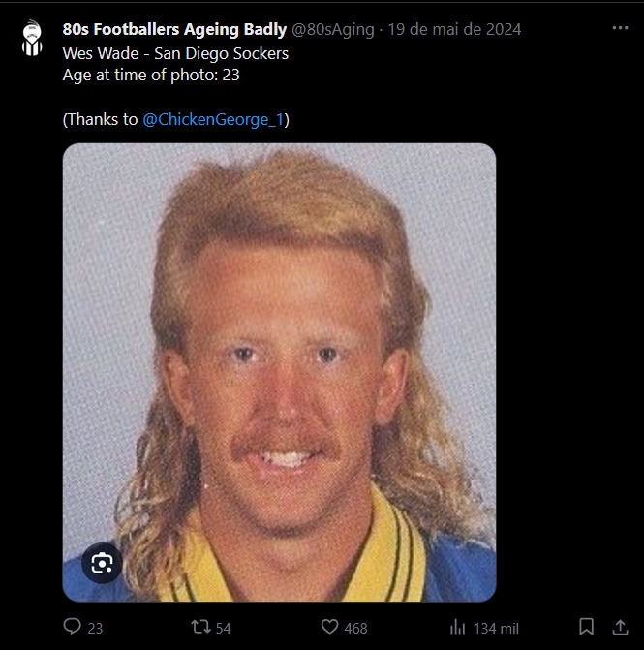
Task: Click the like count 468
Action: 355,628
